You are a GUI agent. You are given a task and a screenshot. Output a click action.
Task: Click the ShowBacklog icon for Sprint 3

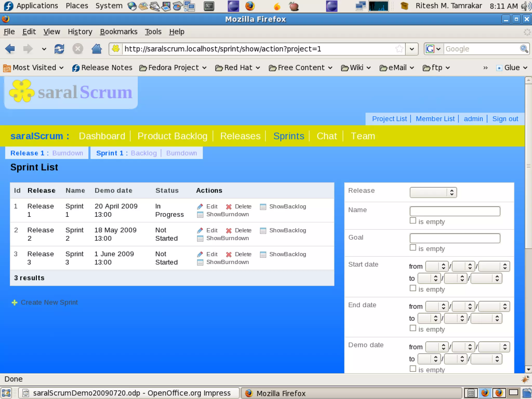pos(263,254)
